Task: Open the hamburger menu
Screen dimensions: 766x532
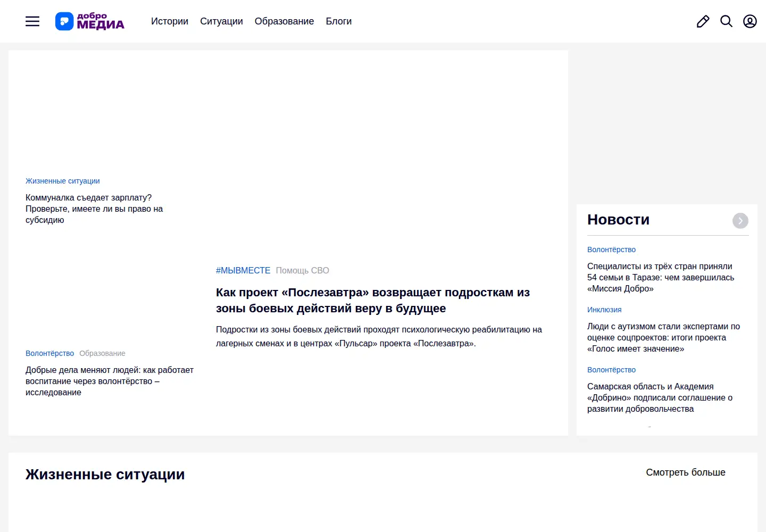Action: 32,21
